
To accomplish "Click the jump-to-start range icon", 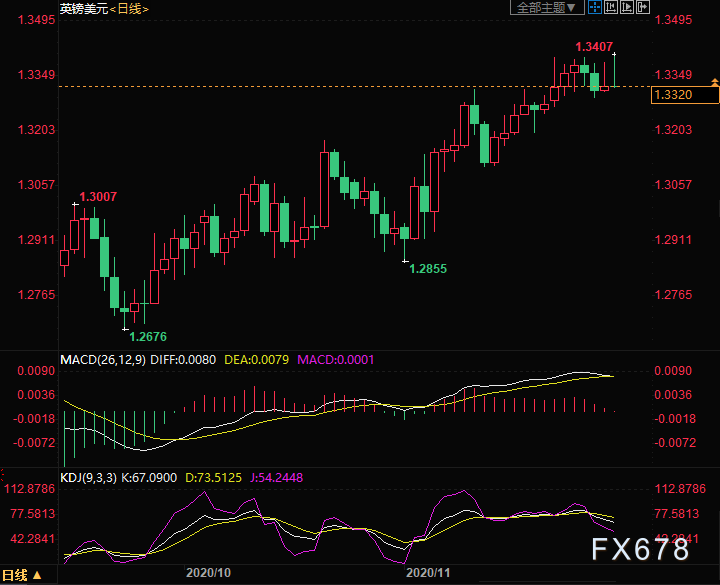I will click(x=610, y=8).
